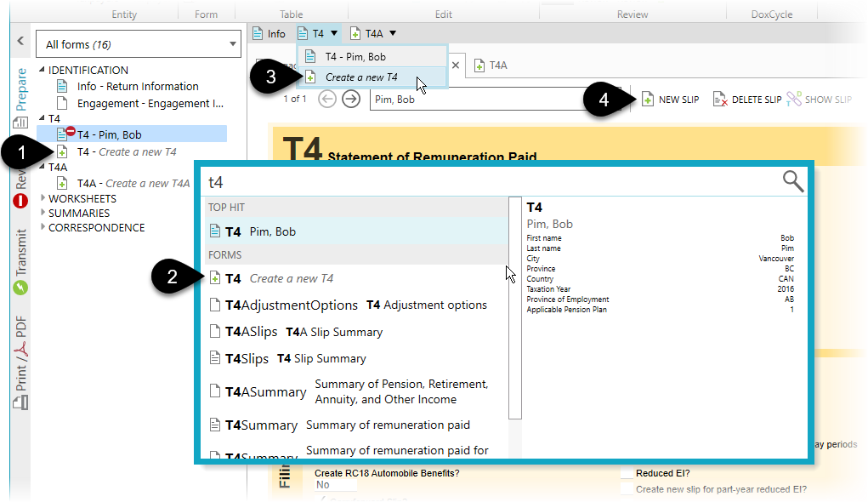868x502 pixels.
Task: Open the T4A tab dropdown arrow
Action: [x=393, y=34]
